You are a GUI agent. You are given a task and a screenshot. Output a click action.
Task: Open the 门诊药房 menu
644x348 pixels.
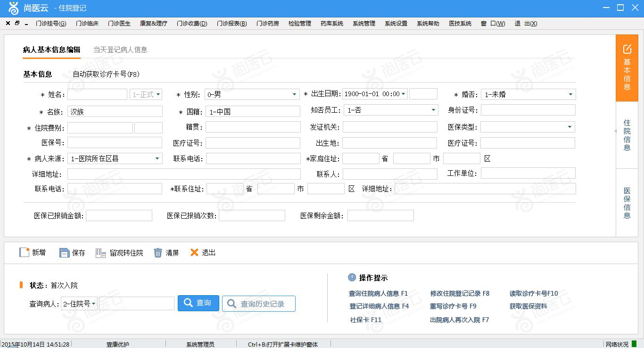[268, 24]
